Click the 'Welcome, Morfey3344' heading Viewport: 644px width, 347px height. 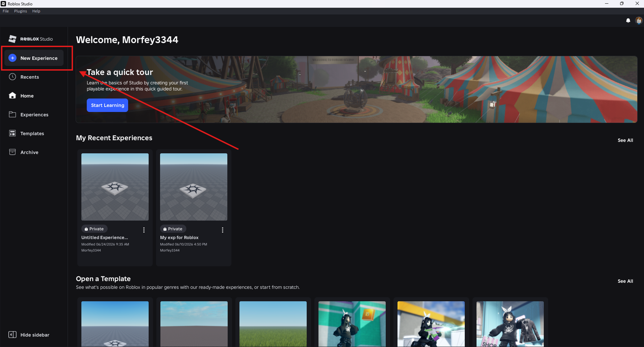coord(127,40)
